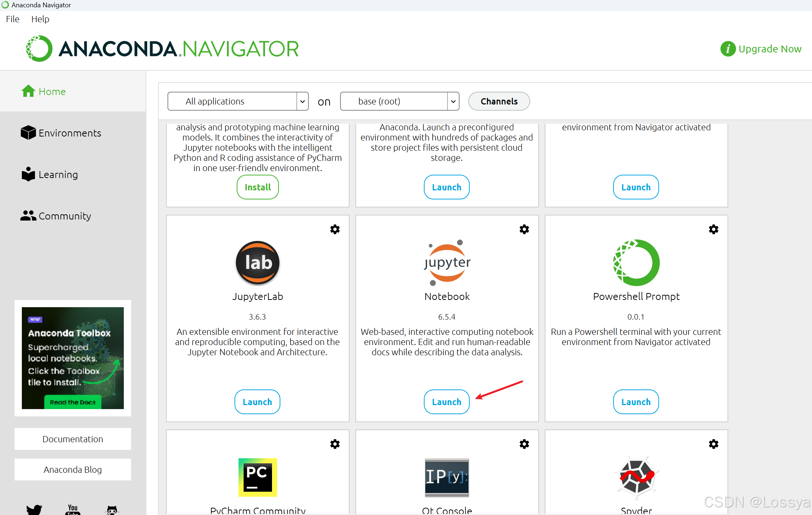812x515 pixels.
Task: Navigate to the Environments section
Action: pos(69,133)
